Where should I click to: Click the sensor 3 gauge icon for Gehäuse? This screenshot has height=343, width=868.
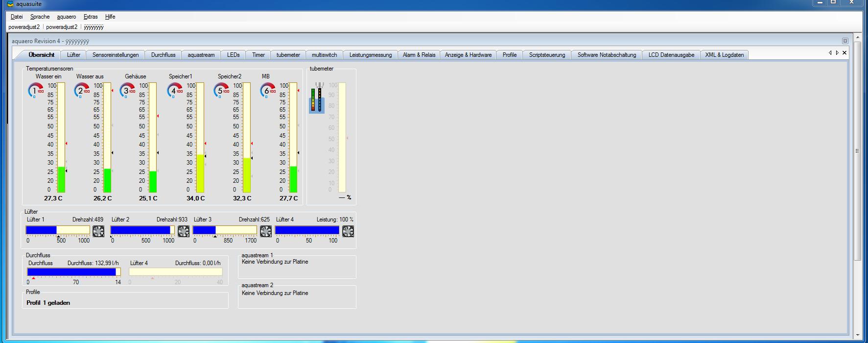point(127,91)
